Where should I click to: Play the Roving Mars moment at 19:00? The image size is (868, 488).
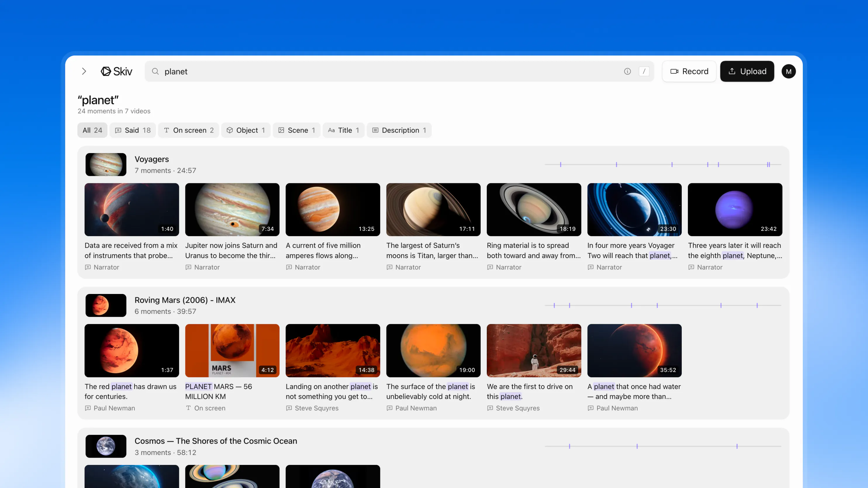[433, 351]
